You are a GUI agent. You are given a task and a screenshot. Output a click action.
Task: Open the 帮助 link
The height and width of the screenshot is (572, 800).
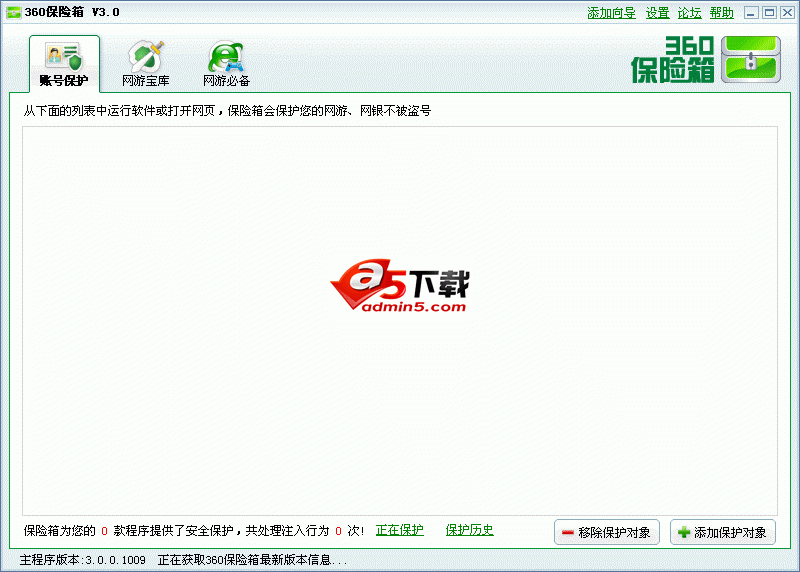click(x=721, y=13)
